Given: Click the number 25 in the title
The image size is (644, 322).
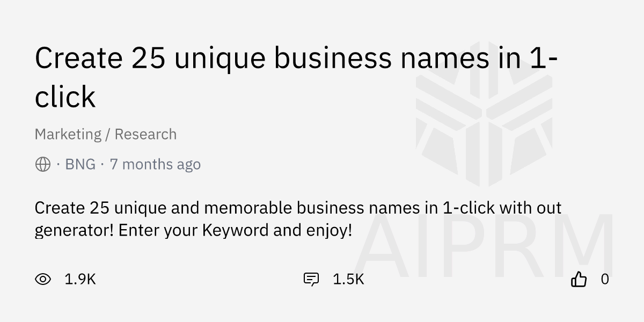Looking at the screenshot, I should coord(149,58).
